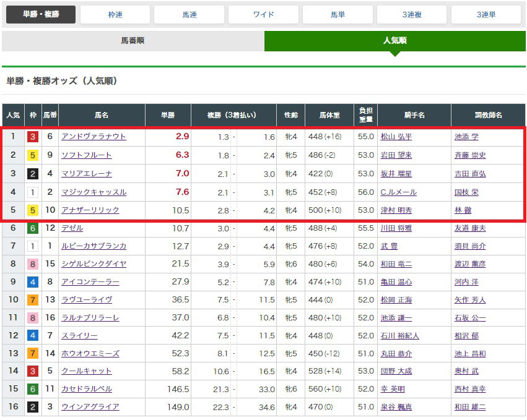Open jockey C.ルメール profile
This screenshot has width=527, height=420.
(398, 192)
